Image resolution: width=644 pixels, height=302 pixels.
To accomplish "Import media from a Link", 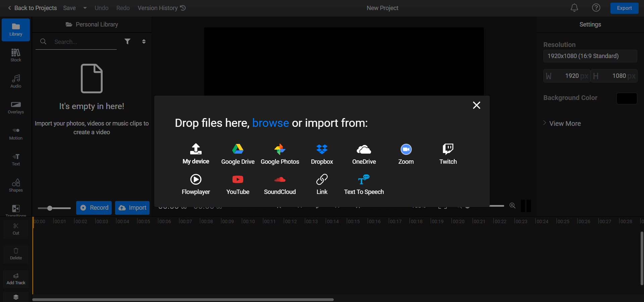I will coord(322,184).
